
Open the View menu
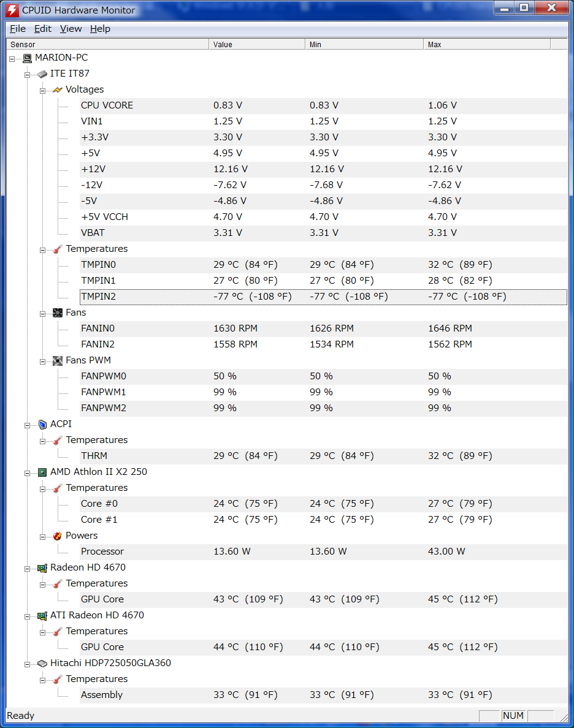[x=71, y=29]
